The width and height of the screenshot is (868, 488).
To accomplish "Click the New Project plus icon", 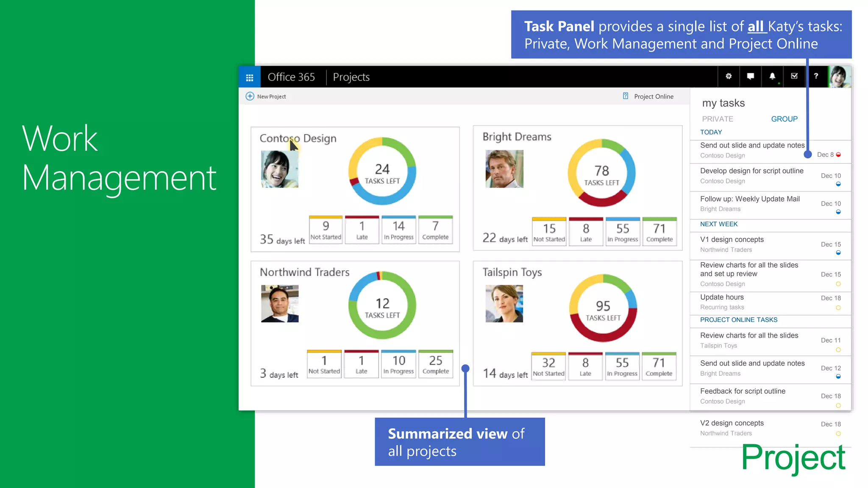I will tap(250, 97).
